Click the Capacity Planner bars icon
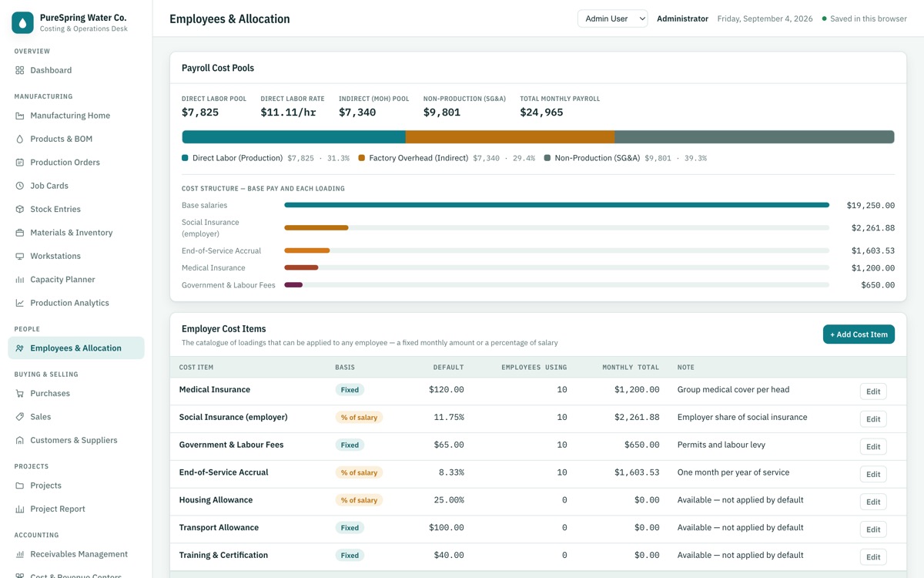Viewport: 924px width, 578px height. tap(20, 280)
